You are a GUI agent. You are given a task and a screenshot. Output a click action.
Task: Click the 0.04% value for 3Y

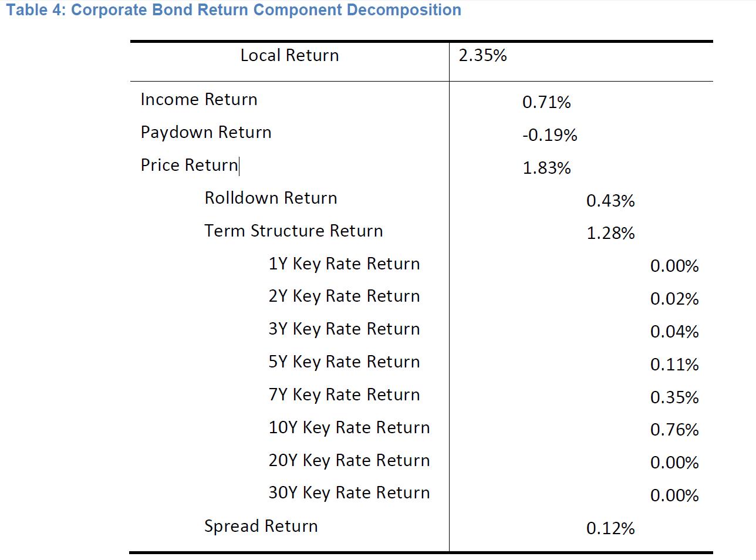pos(674,332)
